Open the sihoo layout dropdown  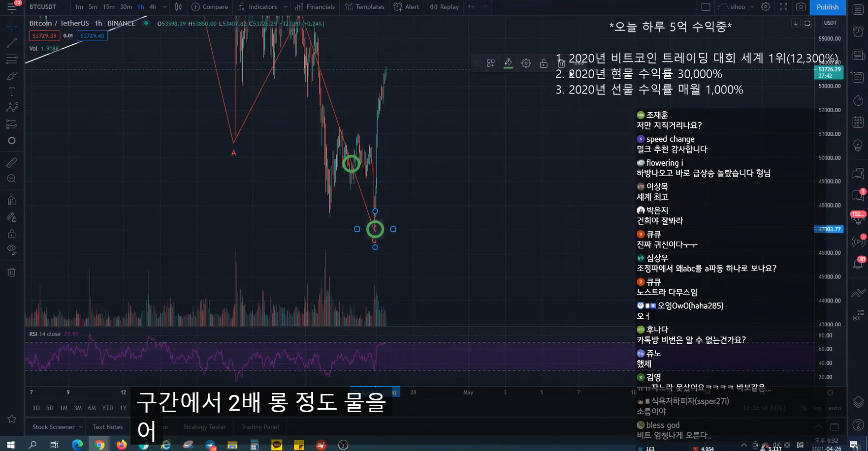736,7
